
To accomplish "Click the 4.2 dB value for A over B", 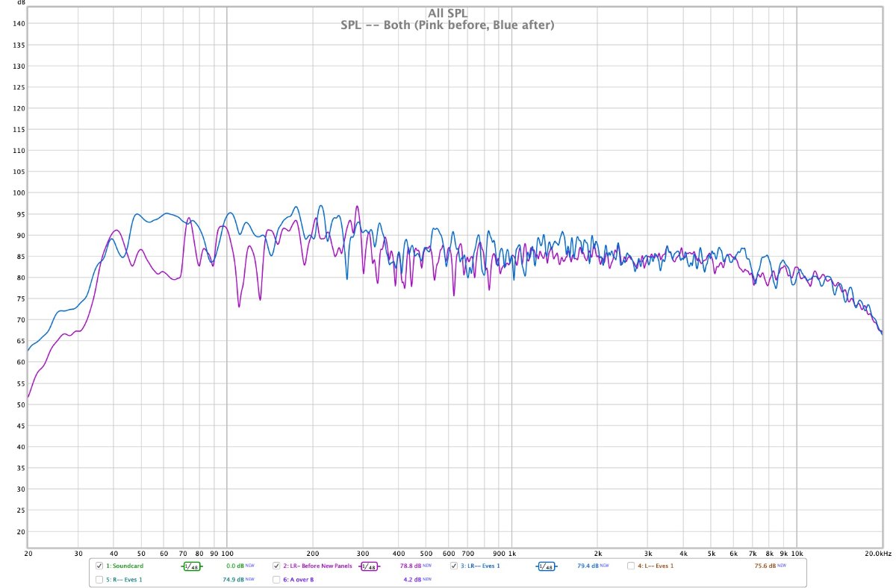I will tap(411, 579).
